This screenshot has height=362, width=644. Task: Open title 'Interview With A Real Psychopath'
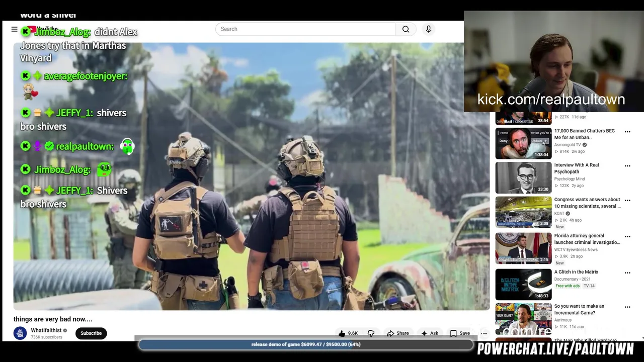point(577,168)
